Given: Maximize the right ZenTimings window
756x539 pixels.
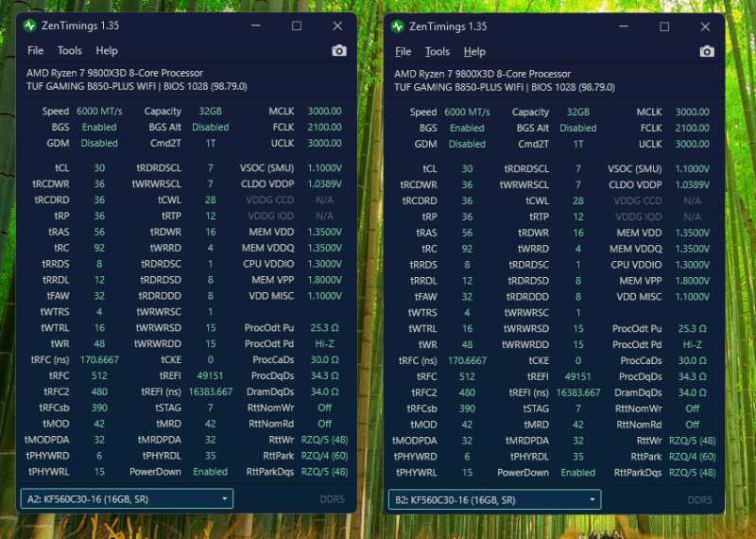Looking at the screenshot, I should click(x=664, y=26).
